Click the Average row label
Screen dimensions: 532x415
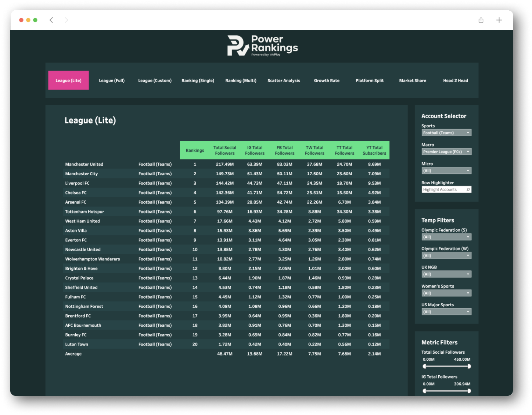[73, 354]
